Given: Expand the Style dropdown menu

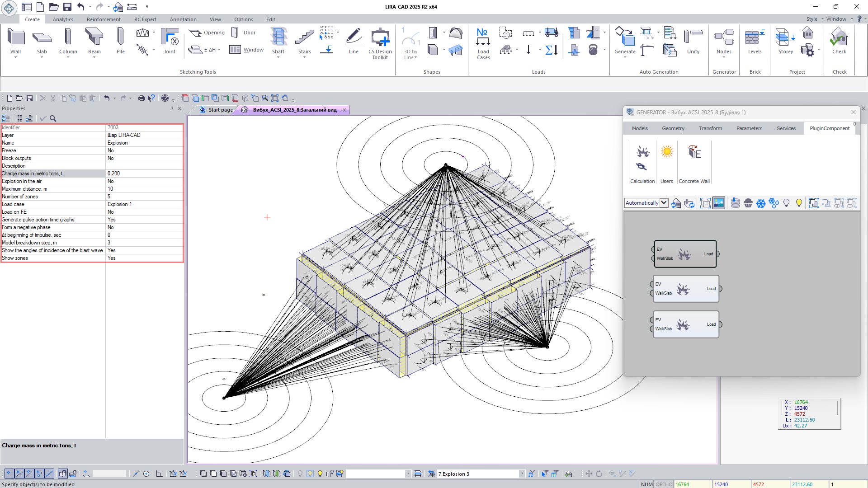Looking at the screenshot, I should 814,19.
